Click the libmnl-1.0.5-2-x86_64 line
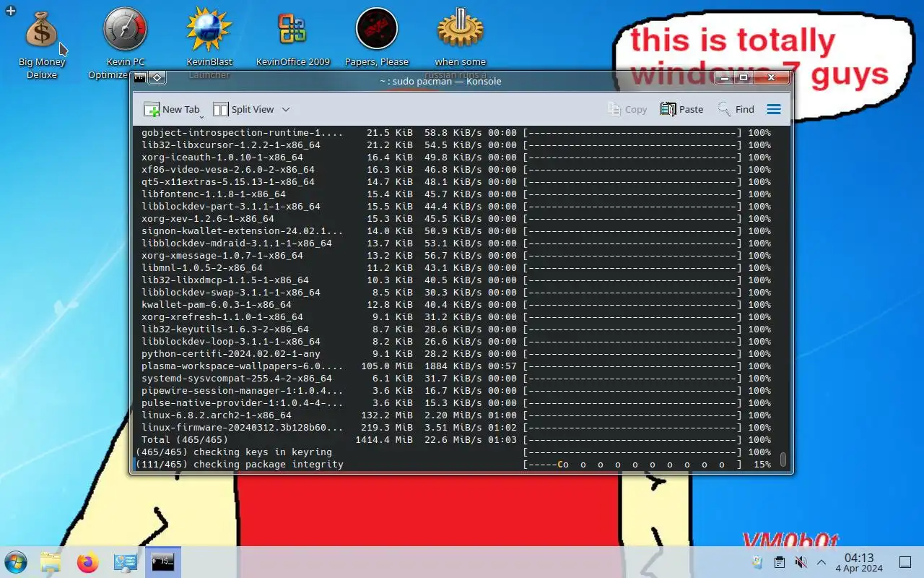Viewport: 924px width, 578px height. 456,268
